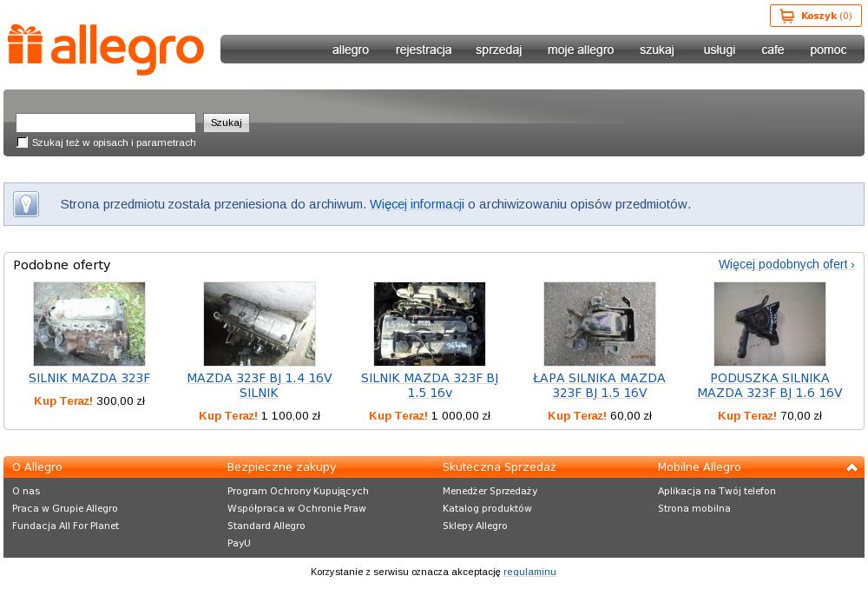Follow the Więcej informacji link

pos(417,204)
